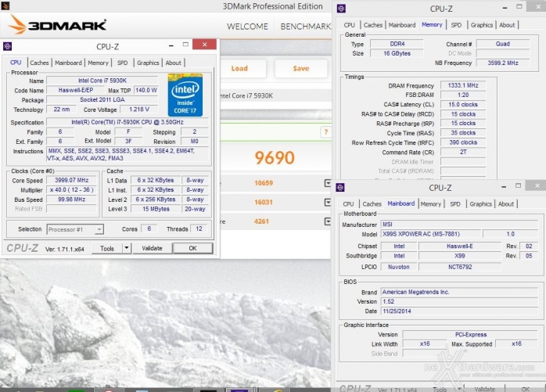Minimize the CPU-Z CPU window

pyautogui.click(x=171, y=45)
